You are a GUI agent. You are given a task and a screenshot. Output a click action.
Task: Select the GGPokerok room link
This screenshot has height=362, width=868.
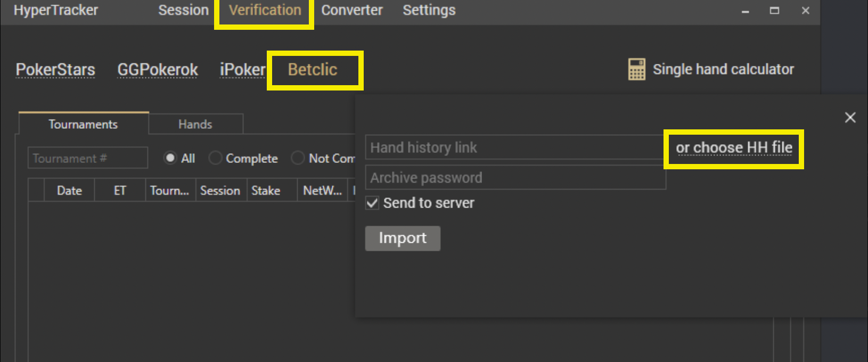[x=158, y=70]
